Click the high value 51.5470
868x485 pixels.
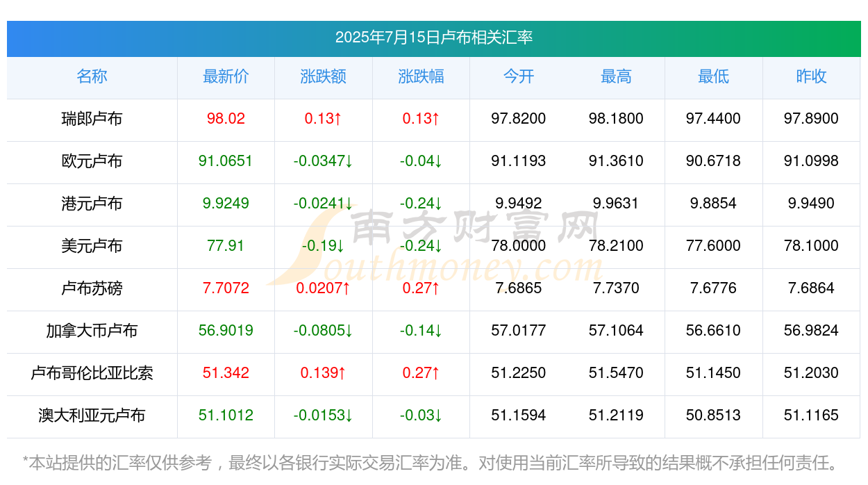pos(616,373)
